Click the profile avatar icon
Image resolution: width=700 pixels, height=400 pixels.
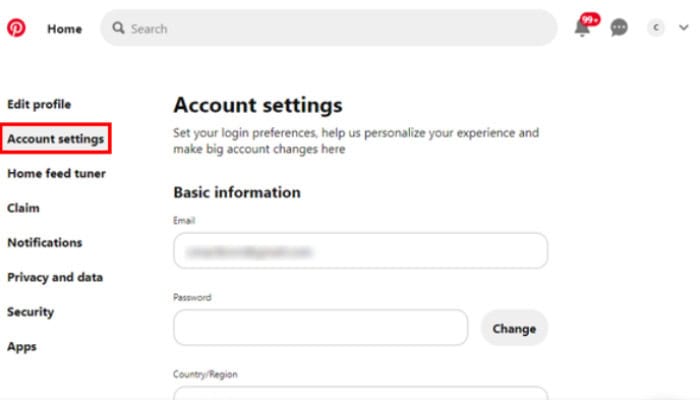point(656,28)
